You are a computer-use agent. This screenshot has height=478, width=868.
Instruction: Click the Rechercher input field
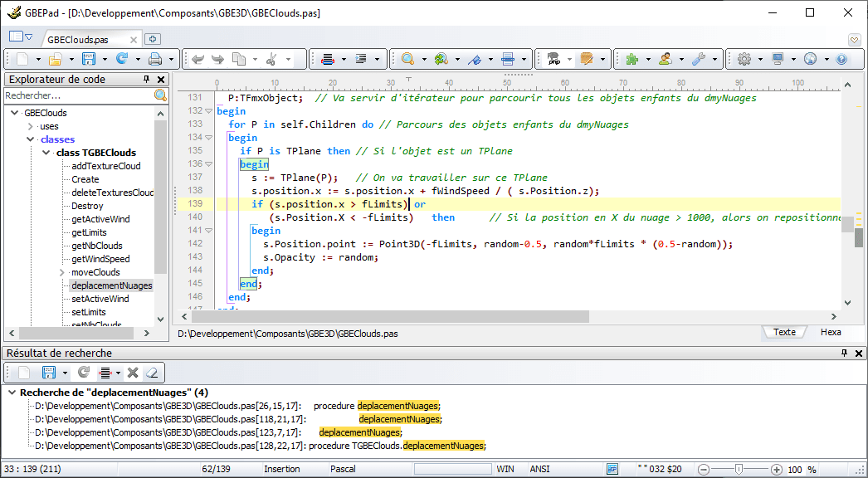tap(78, 95)
